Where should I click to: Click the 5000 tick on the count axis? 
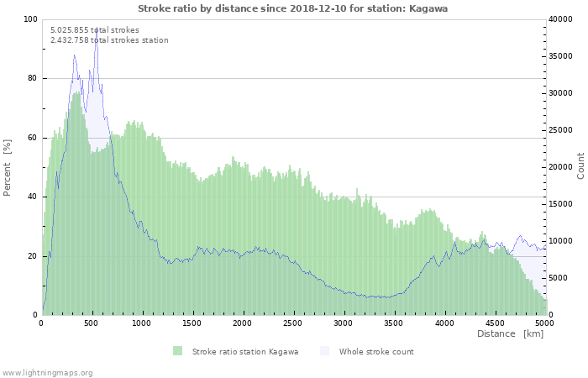559,278
